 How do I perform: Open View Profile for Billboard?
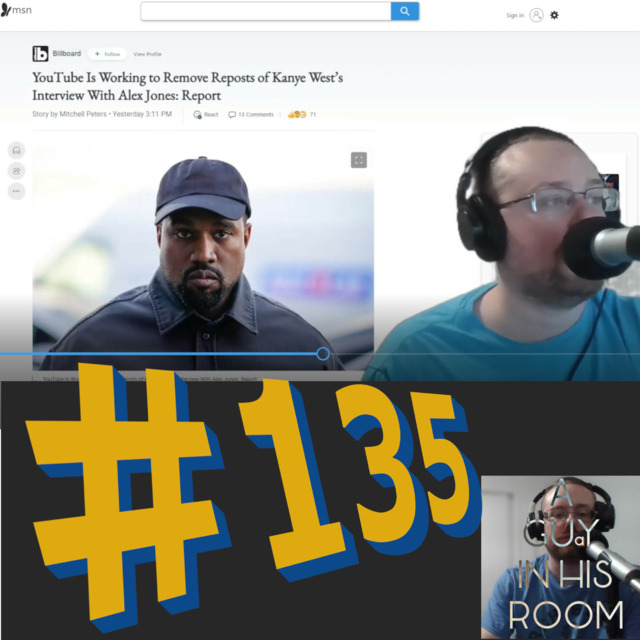tap(147, 54)
